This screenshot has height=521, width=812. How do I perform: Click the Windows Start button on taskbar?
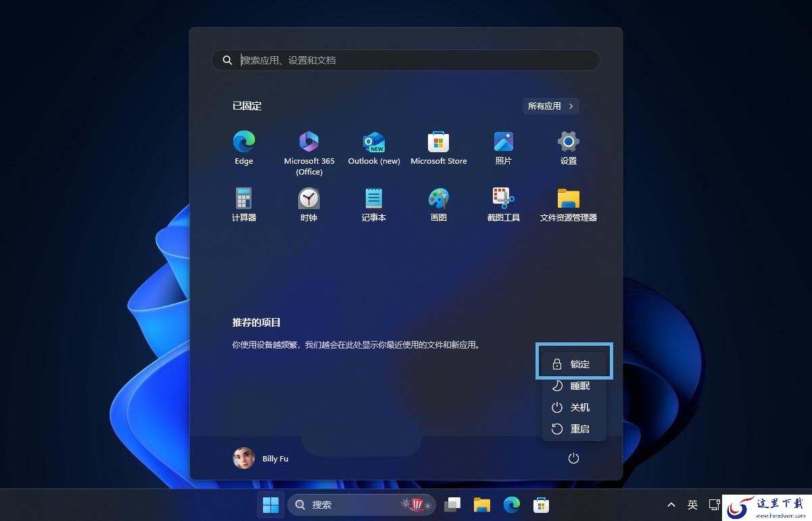270,505
